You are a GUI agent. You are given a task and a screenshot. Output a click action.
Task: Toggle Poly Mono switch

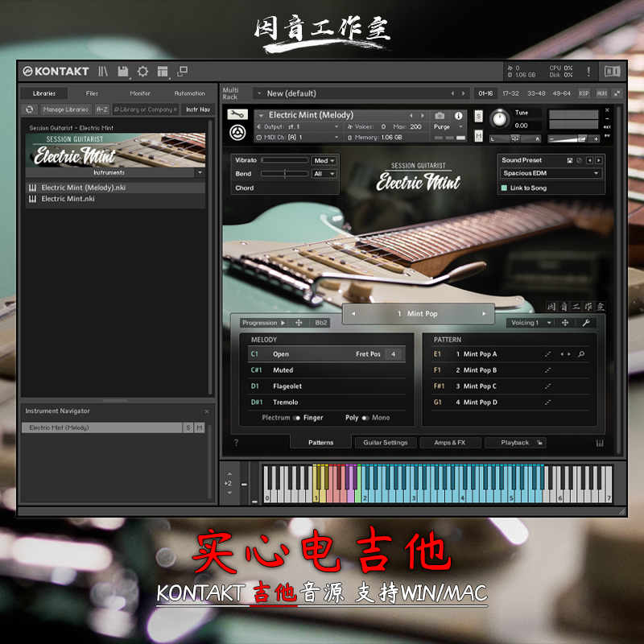(365, 418)
